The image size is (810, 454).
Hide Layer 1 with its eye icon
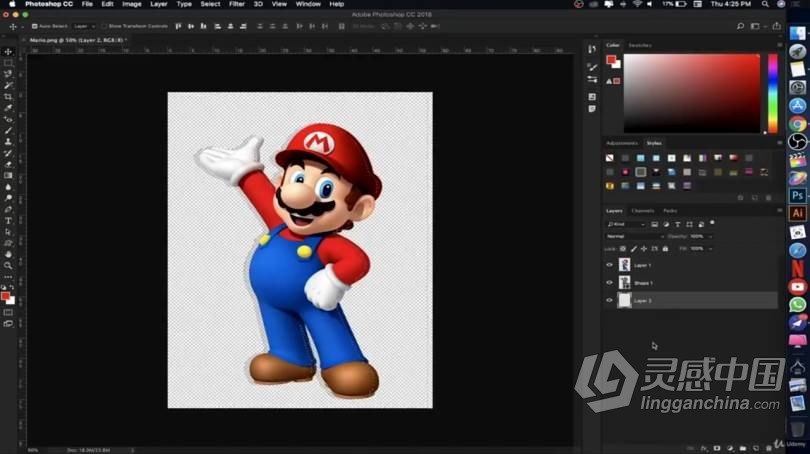[609, 265]
